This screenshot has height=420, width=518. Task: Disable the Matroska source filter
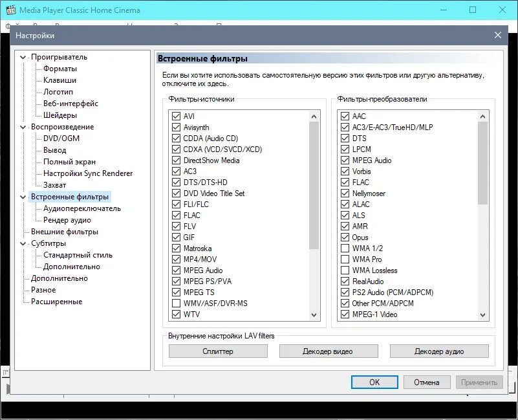pyautogui.click(x=176, y=249)
